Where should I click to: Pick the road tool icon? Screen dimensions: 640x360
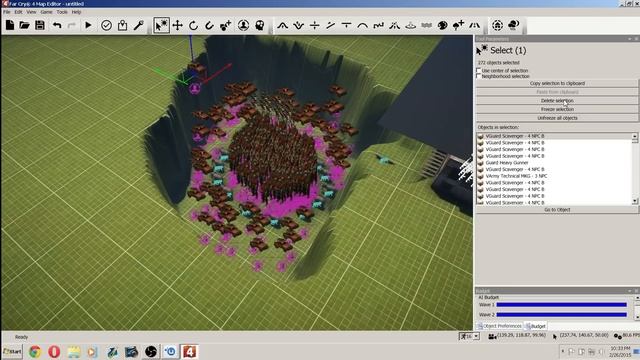point(474,25)
